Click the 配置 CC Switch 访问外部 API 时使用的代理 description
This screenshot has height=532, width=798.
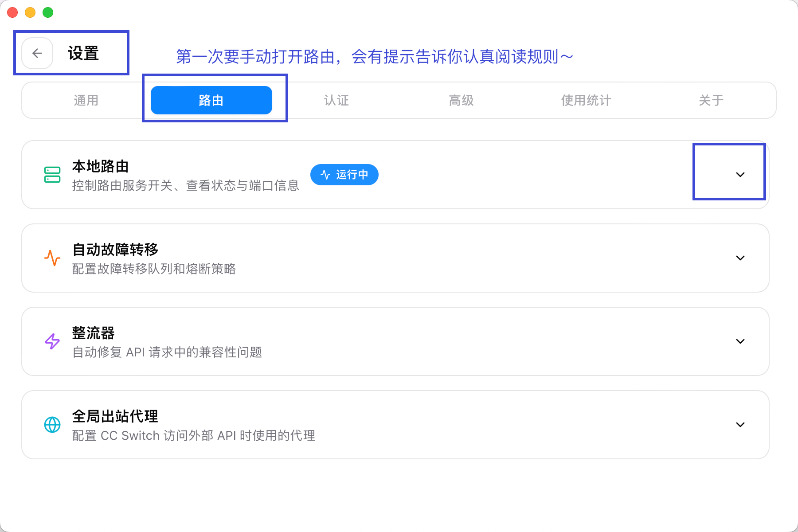194,435
